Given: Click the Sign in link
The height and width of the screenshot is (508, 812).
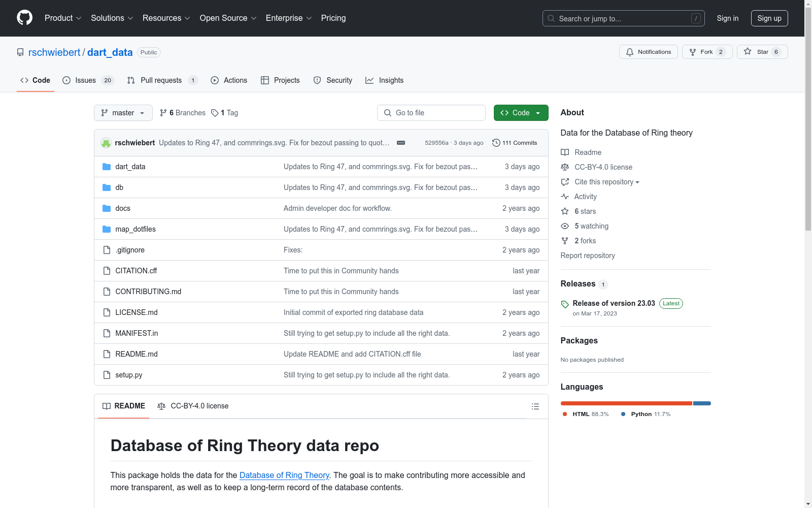Looking at the screenshot, I should (728, 18).
